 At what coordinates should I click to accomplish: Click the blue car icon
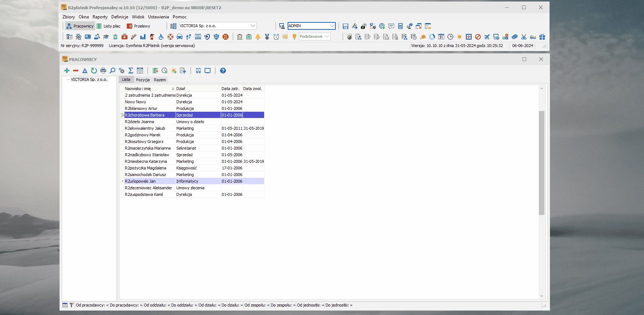click(x=180, y=37)
